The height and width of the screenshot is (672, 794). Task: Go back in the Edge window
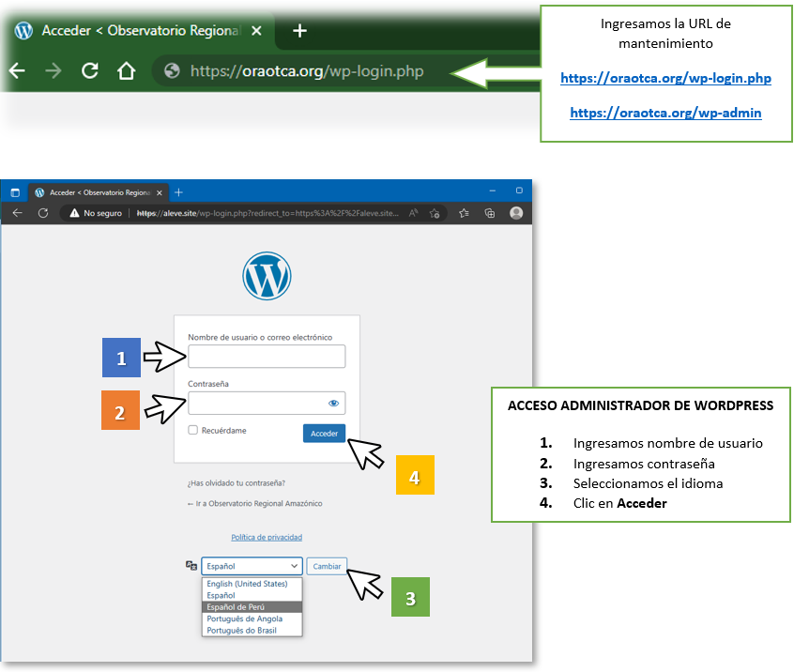pyautogui.click(x=17, y=213)
